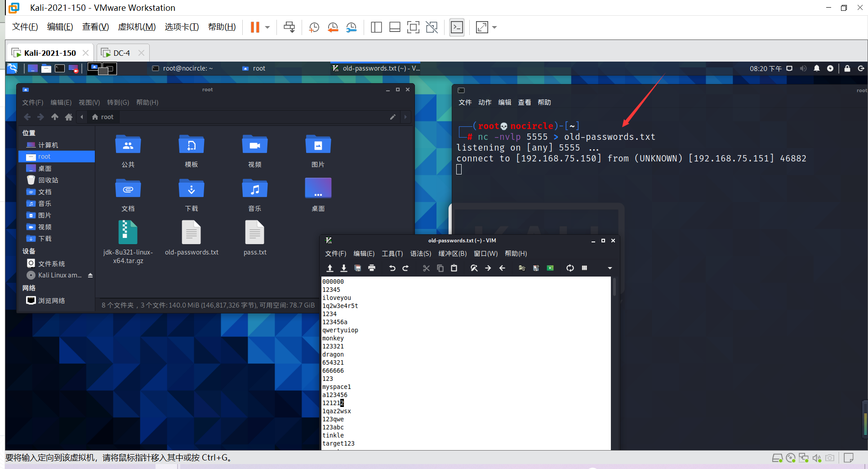This screenshot has height=469, width=868.
Task: Revert to the previous snapshot icon
Action: [333, 27]
